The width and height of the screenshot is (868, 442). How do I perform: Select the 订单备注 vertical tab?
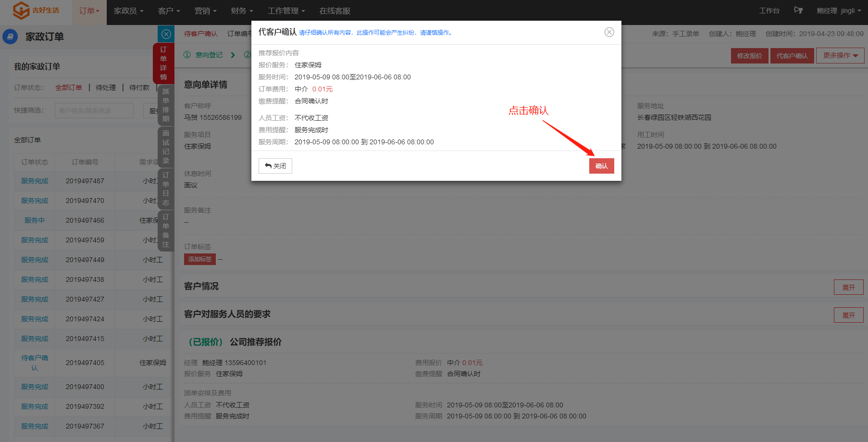pos(166,230)
